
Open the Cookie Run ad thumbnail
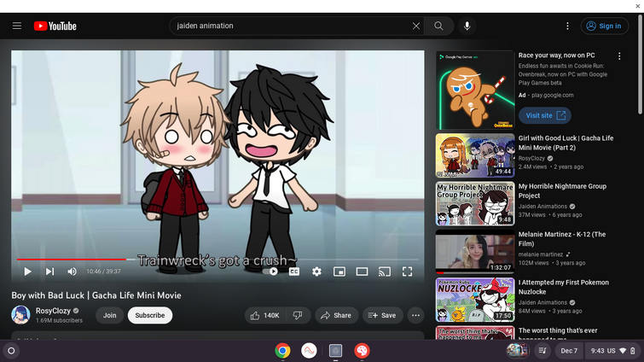[x=475, y=90]
